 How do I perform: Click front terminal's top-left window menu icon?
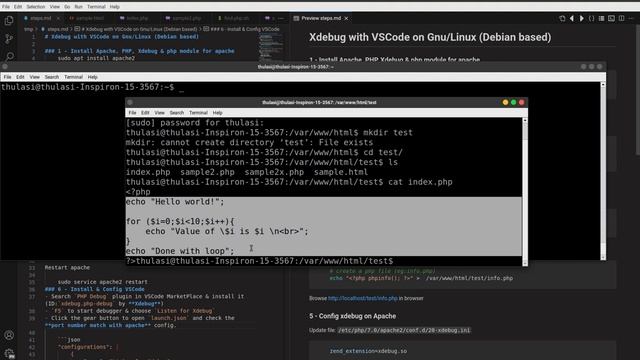pos(130,102)
